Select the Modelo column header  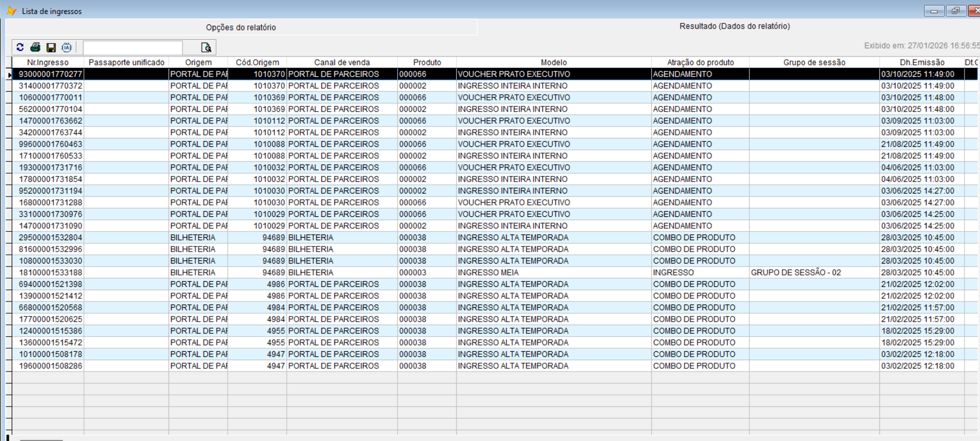pos(553,62)
